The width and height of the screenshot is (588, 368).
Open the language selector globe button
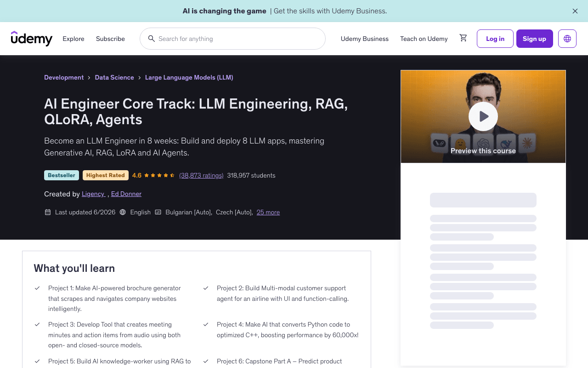(567, 39)
